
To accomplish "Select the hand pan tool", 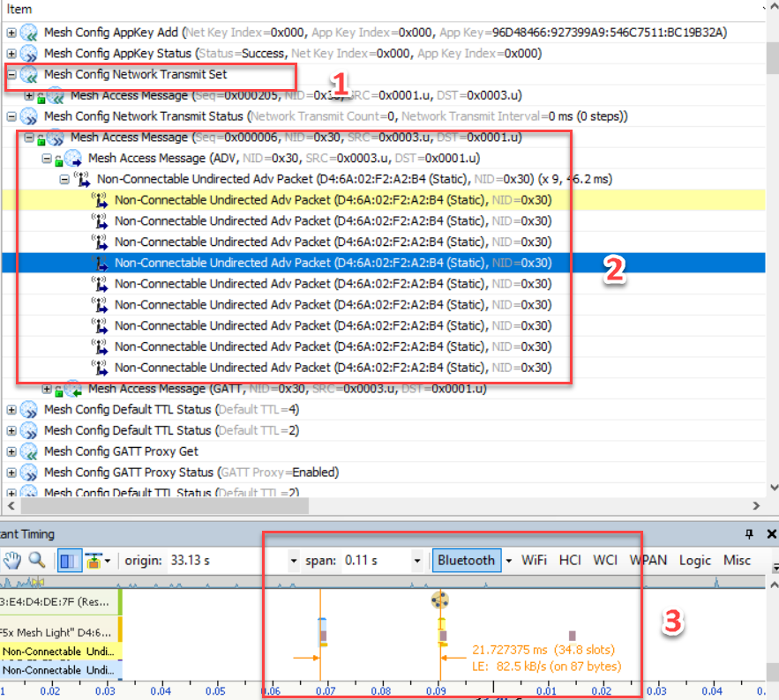I will [13, 560].
